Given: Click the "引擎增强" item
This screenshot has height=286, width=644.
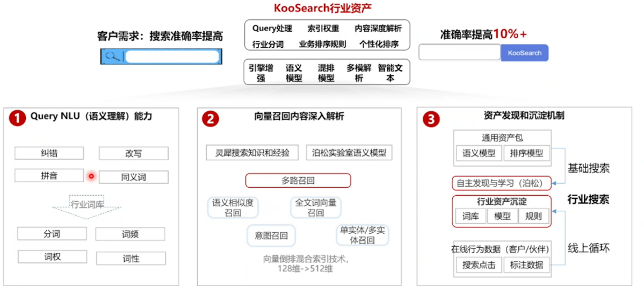Looking at the screenshot, I should click(x=261, y=73).
